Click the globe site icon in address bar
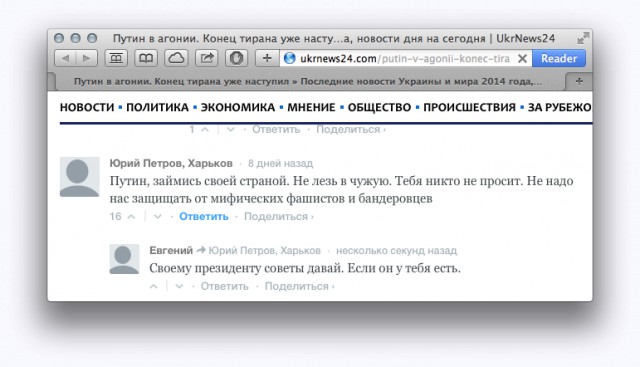Image resolution: width=640 pixels, height=367 pixels. [289, 58]
